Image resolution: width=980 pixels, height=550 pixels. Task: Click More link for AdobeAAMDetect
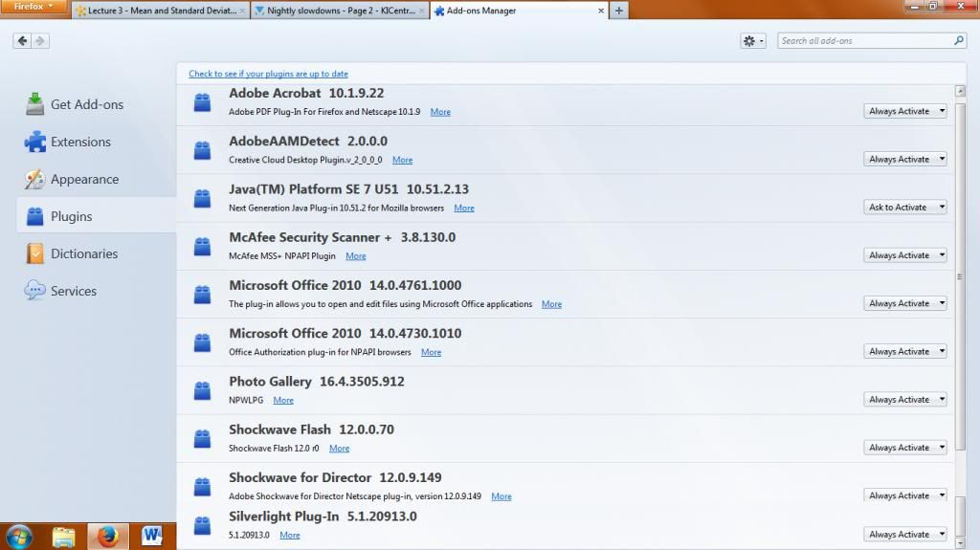(403, 160)
